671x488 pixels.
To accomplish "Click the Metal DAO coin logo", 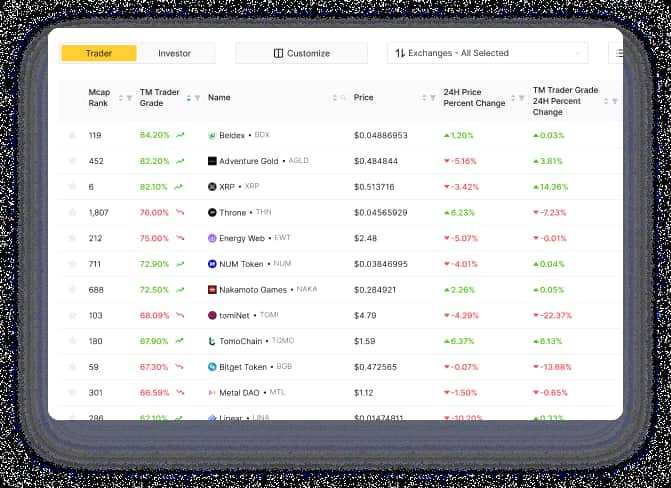I will (x=212, y=393).
